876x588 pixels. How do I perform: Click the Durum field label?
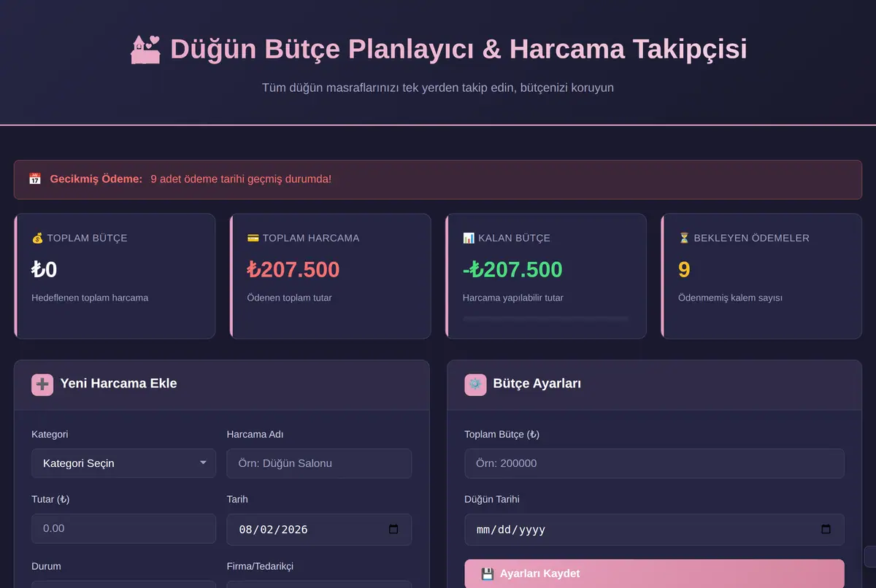coord(46,566)
